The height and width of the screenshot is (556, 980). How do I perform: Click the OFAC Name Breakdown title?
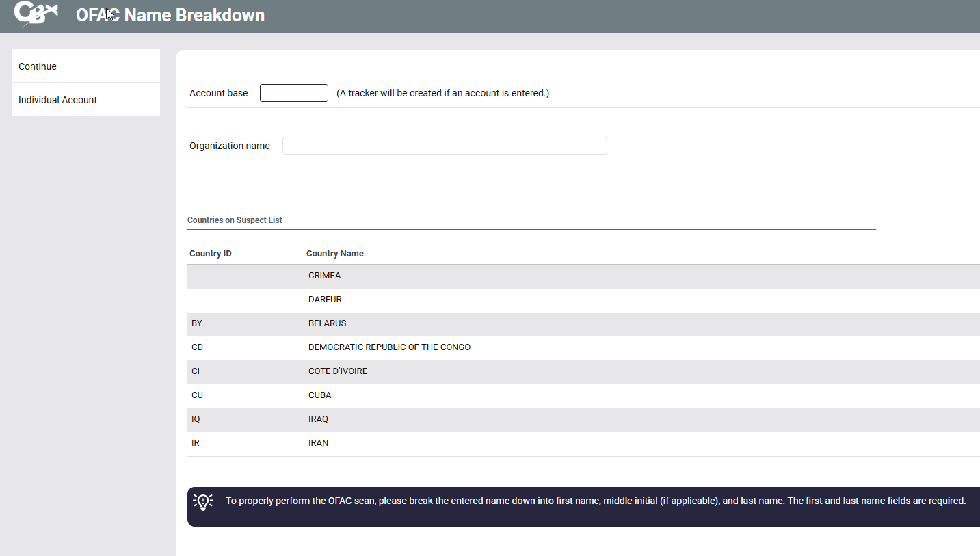pos(170,15)
